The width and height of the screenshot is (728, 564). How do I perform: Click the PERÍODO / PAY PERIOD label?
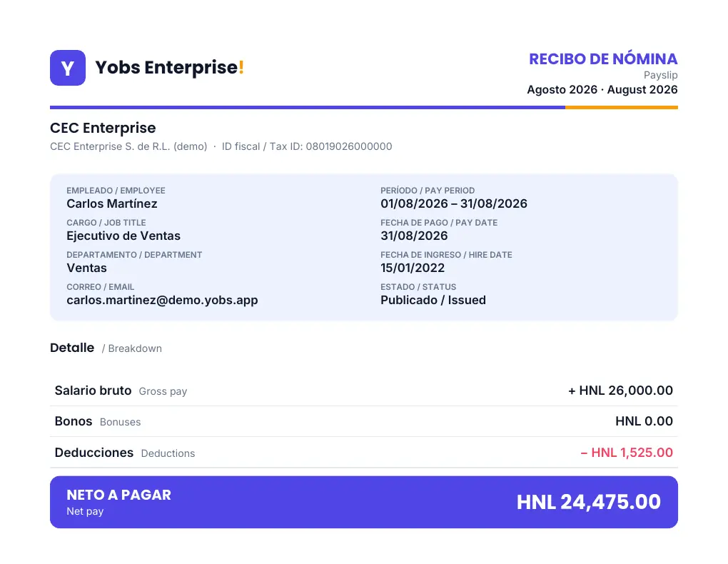(x=428, y=191)
